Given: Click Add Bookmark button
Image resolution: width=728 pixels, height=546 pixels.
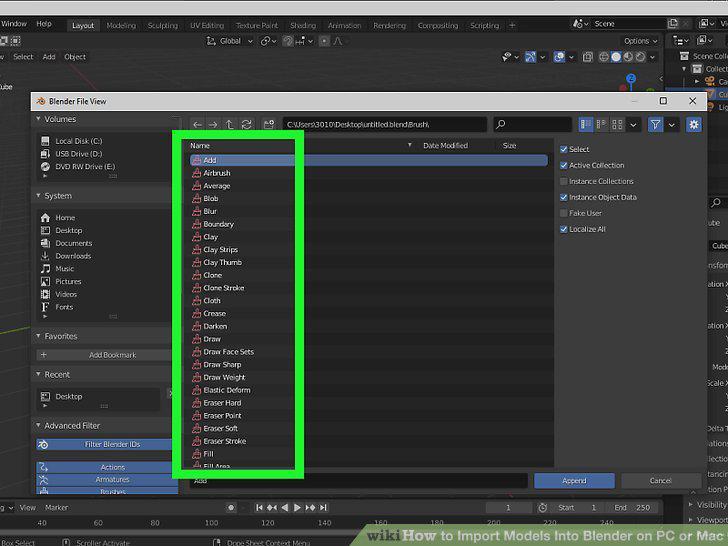Looking at the screenshot, I should (105, 355).
